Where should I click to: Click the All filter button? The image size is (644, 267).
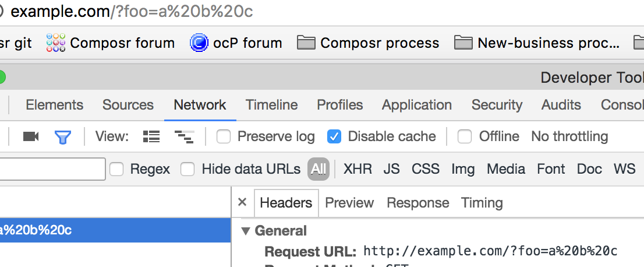pyautogui.click(x=319, y=169)
